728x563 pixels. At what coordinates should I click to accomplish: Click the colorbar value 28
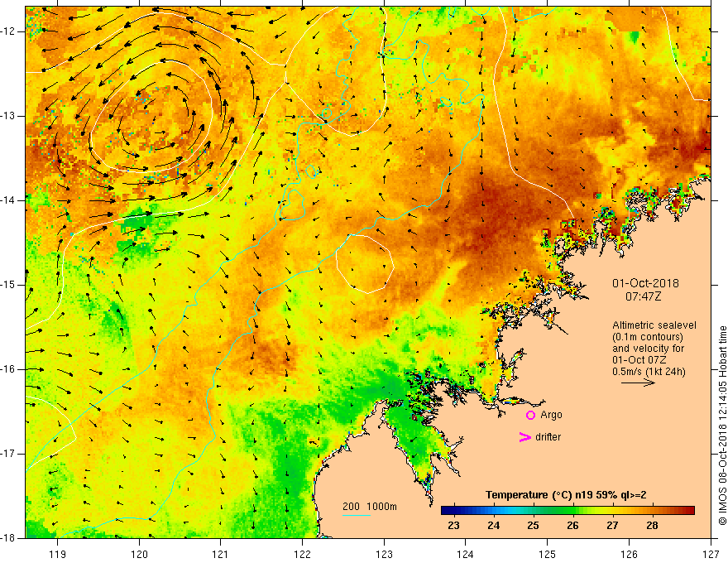[653, 526]
